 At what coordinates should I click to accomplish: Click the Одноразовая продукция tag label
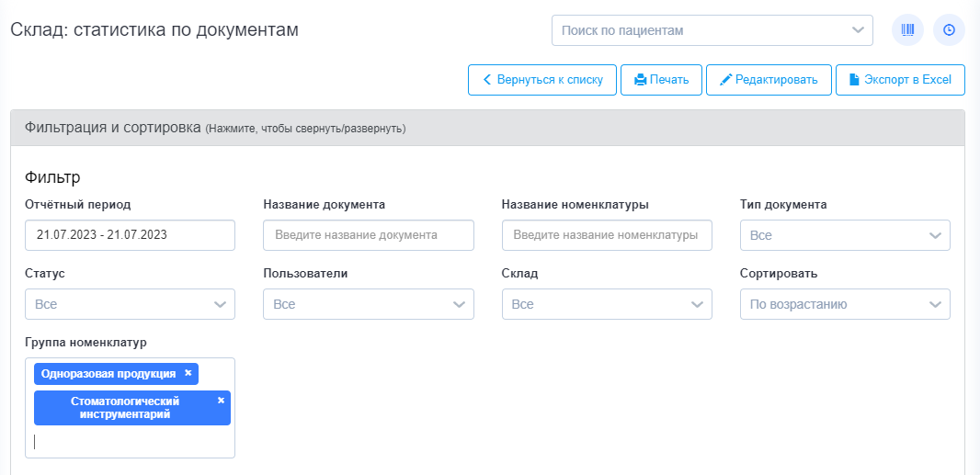tap(108, 374)
